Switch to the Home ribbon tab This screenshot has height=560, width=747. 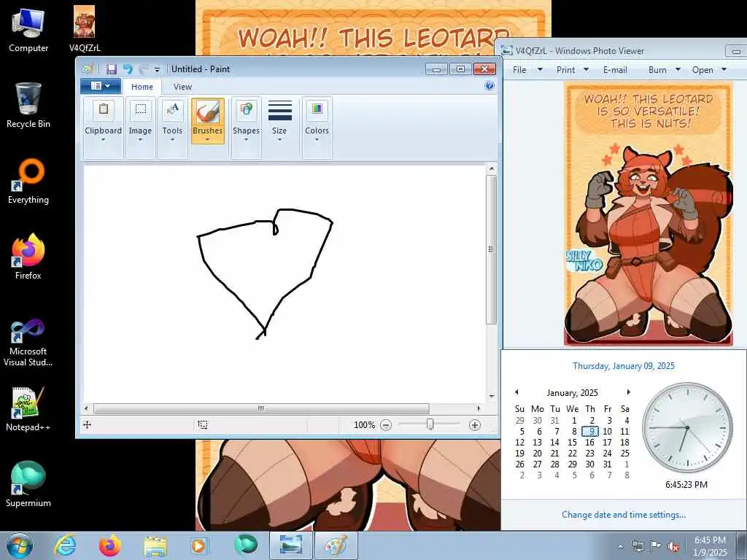pyautogui.click(x=142, y=87)
